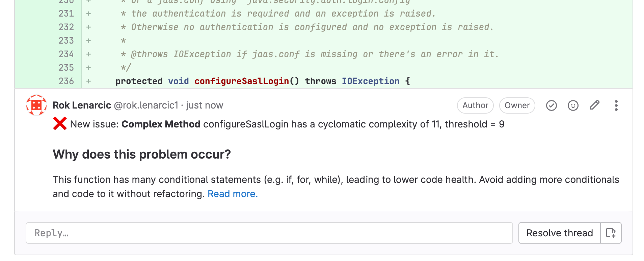Open Rok Lenarcic's profile name link
The height and width of the screenshot is (261, 644).
[x=82, y=105]
